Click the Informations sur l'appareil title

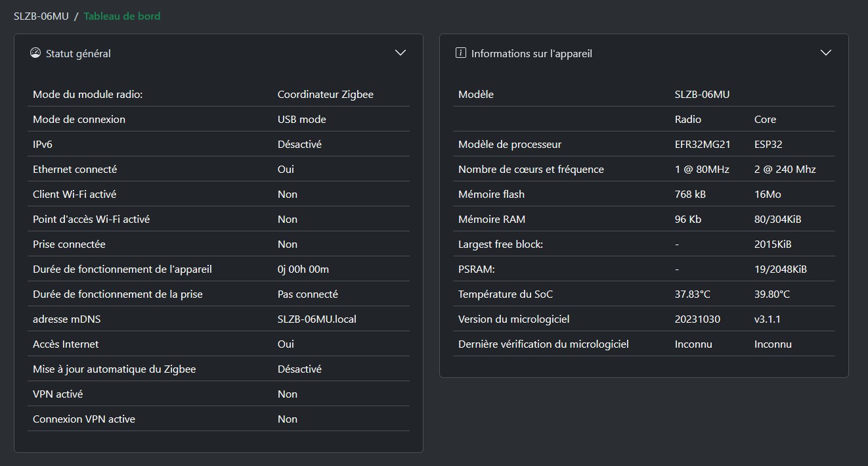click(531, 54)
